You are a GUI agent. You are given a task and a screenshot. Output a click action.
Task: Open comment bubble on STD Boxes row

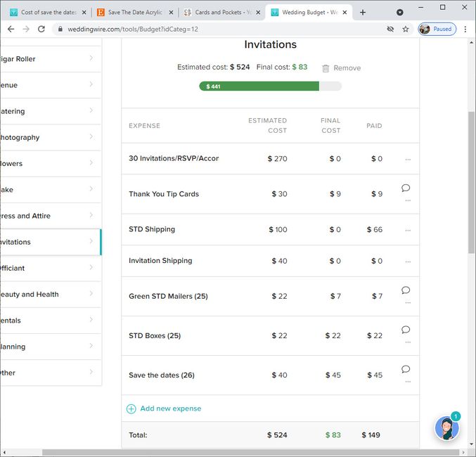406,329
